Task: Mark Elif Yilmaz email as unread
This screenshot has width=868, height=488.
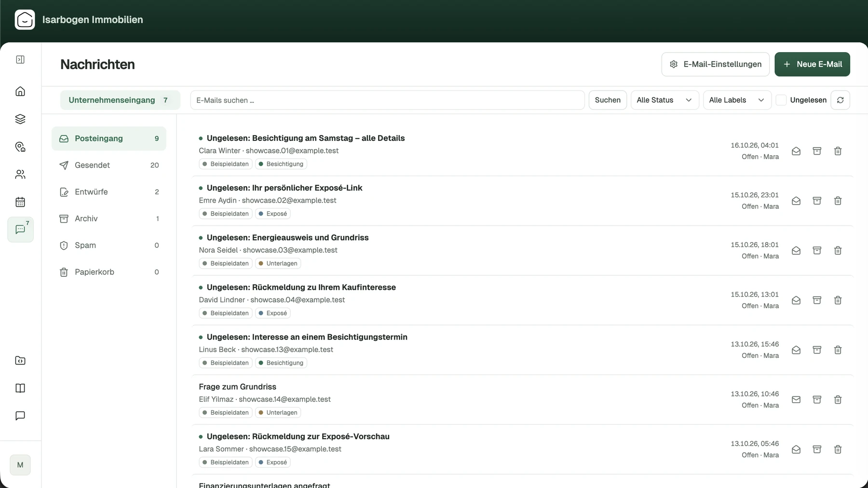Action: 796,399
